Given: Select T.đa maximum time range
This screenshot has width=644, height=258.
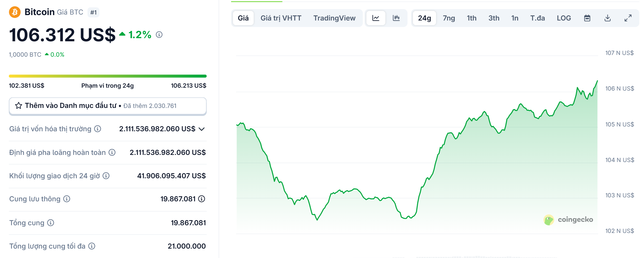Looking at the screenshot, I should click(537, 18).
